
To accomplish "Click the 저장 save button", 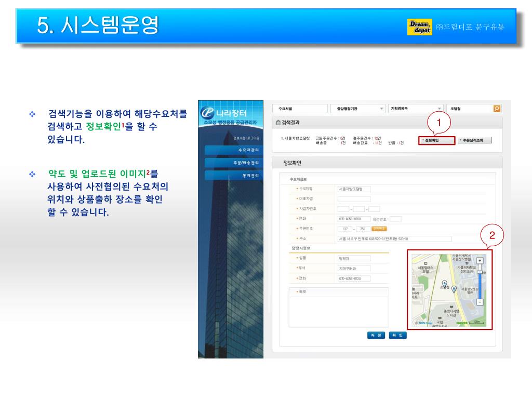I will [376, 335].
